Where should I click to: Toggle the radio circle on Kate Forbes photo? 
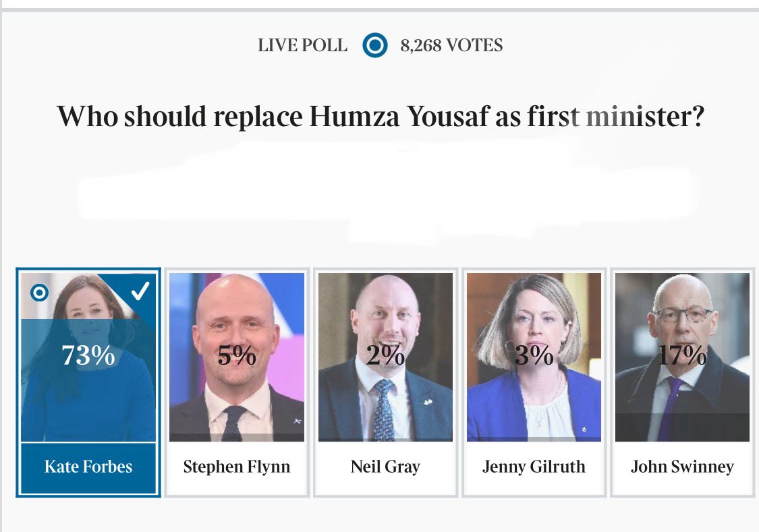coord(39,293)
